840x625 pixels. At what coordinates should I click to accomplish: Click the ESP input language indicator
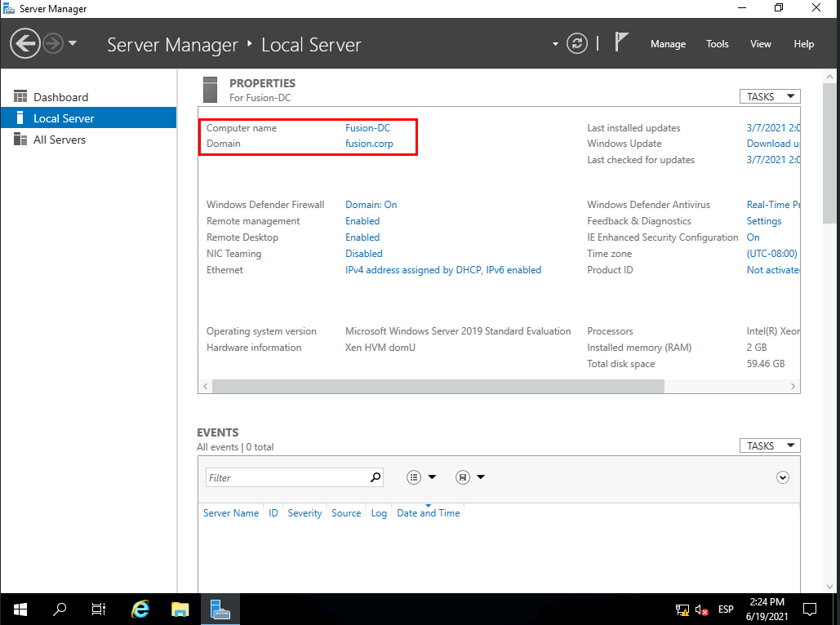(726, 609)
